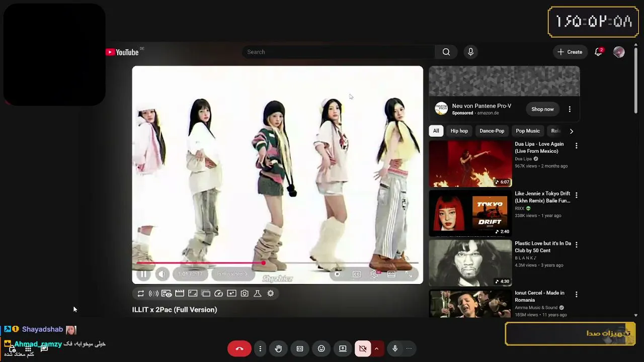The width and height of the screenshot is (644, 362).
Task: Open the player settings gear with HD badge
Action: click(374, 274)
